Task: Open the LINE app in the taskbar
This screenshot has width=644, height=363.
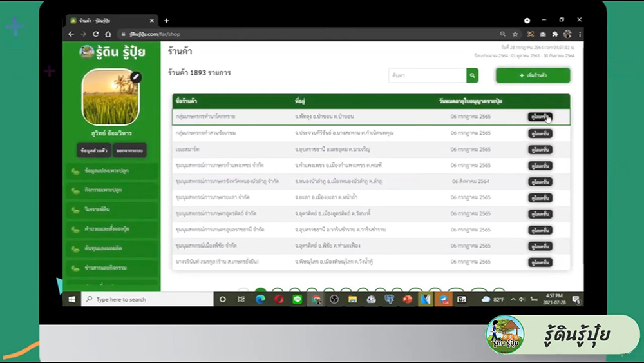Action: click(298, 299)
